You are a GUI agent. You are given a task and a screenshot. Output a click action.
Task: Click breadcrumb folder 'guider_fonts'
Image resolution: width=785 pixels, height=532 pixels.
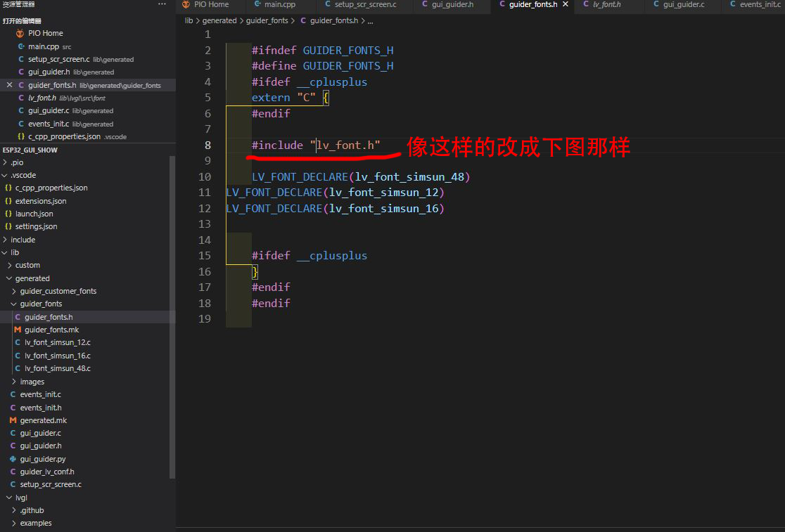coord(267,20)
